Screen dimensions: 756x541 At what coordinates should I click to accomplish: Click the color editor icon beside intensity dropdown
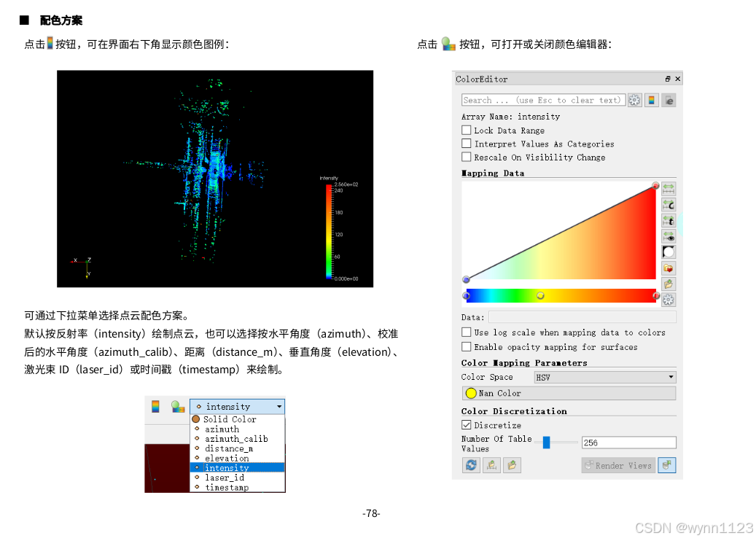point(178,406)
